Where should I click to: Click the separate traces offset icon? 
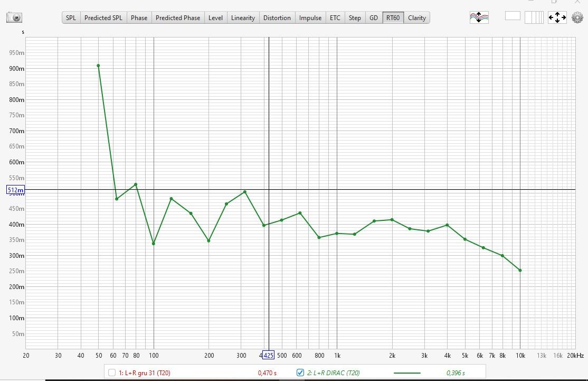(479, 17)
